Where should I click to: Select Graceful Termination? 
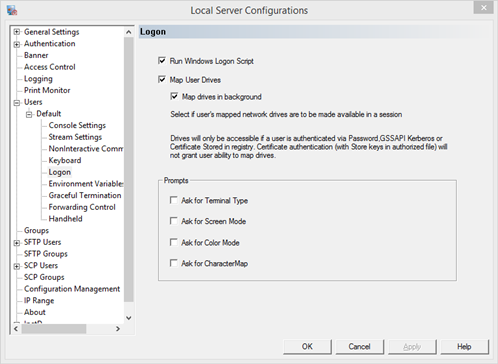pos(85,195)
